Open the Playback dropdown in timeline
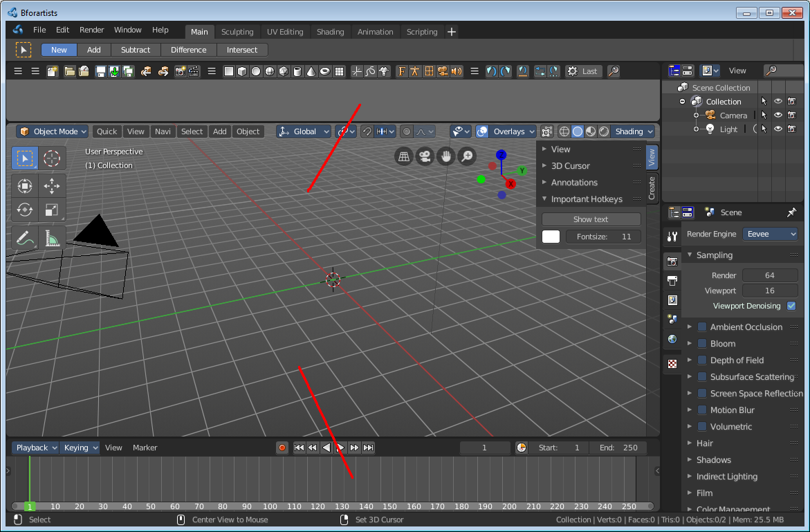Viewport: 810px width, 532px height. [35, 448]
